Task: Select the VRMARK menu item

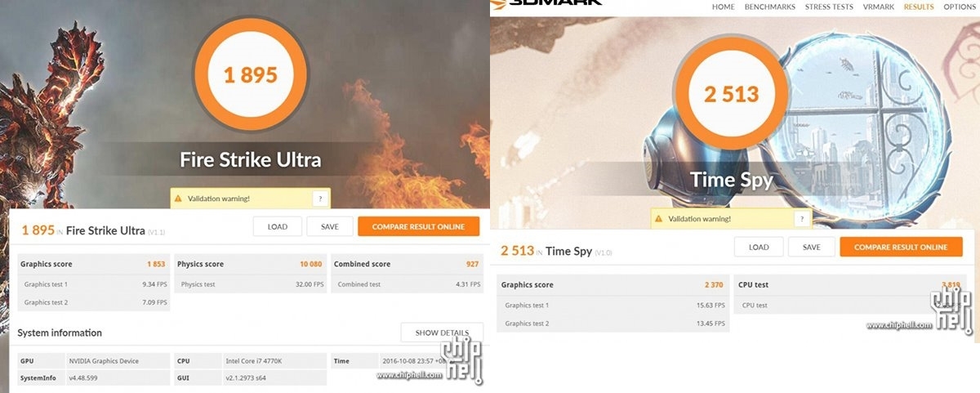Action: click(x=879, y=7)
